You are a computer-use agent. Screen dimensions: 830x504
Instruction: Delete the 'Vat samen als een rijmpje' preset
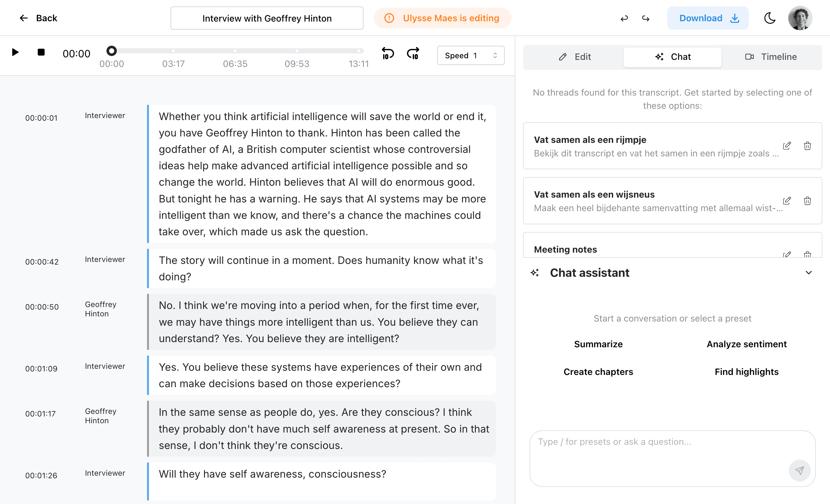(x=807, y=145)
